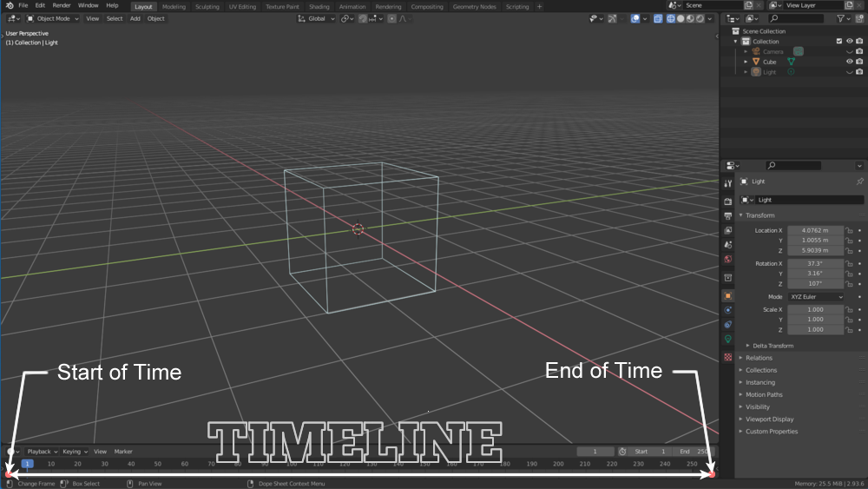The image size is (868, 489).
Task: Lock the Rotation Z value
Action: point(849,283)
